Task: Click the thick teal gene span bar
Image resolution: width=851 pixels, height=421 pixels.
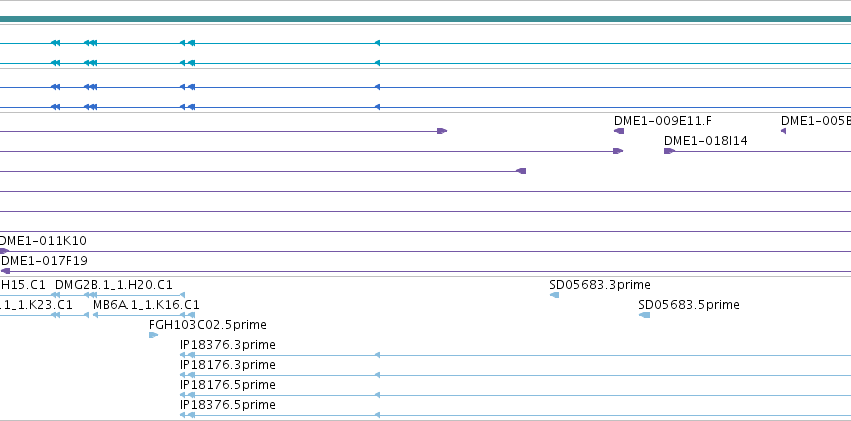Action: pyautogui.click(x=426, y=19)
